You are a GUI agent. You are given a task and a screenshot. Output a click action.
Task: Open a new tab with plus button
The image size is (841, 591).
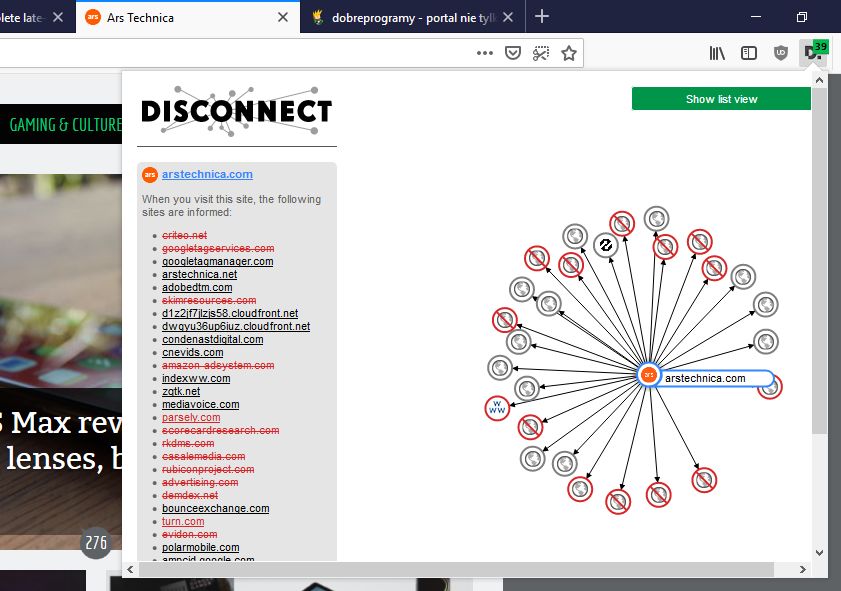(x=542, y=17)
